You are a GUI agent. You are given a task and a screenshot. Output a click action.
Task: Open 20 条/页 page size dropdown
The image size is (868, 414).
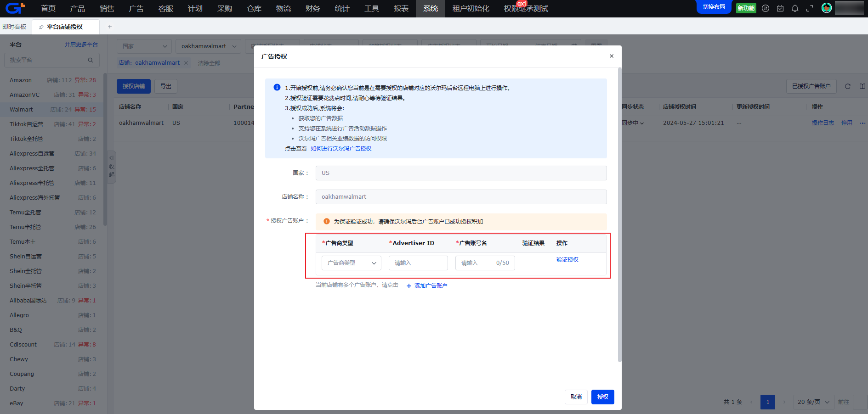813,402
